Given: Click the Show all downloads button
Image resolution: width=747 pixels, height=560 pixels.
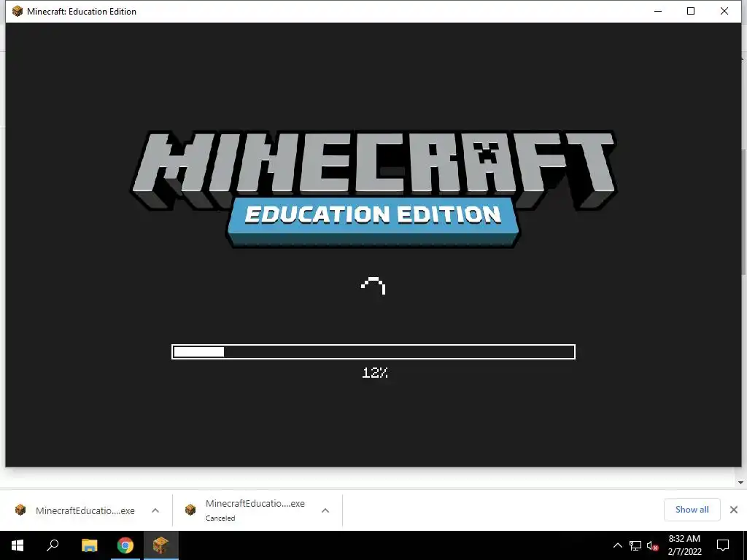Looking at the screenshot, I should pos(692,510).
